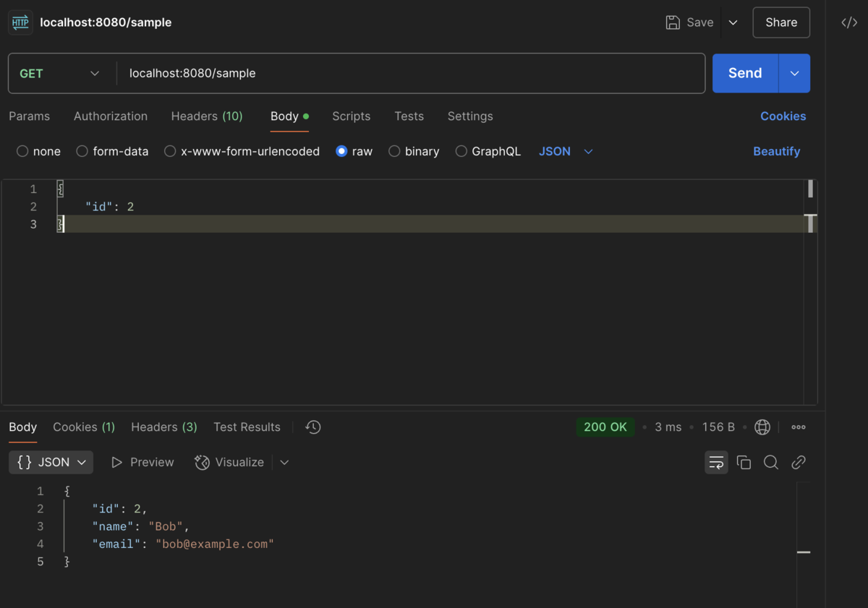Open the Test Results tab
The height and width of the screenshot is (608, 868).
point(247,427)
